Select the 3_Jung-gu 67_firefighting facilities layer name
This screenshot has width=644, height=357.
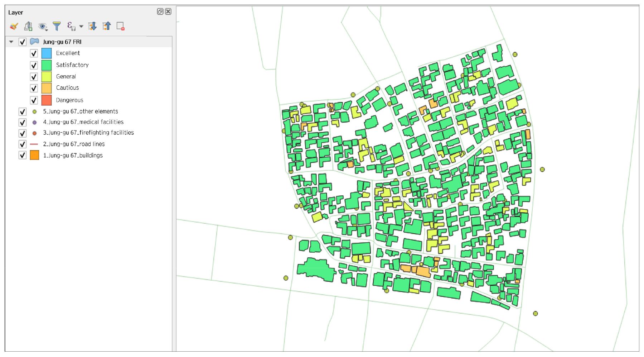pyautogui.click(x=88, y=133)
